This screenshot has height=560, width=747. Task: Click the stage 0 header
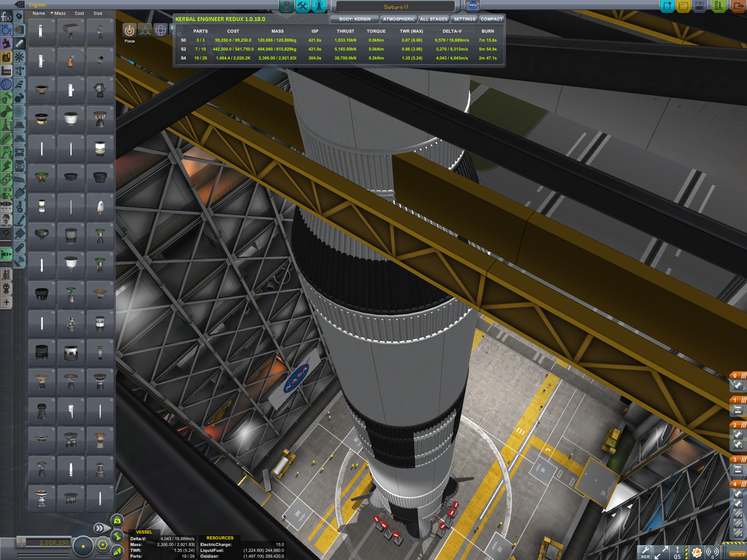pyautogui.click(x=738, y=376)
